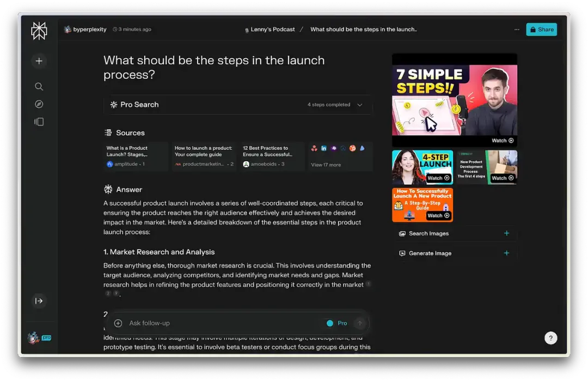This screenshot has height=381, width=588.
Task: Open user profile avatar with pro badge
Action: tap(39, 337)
